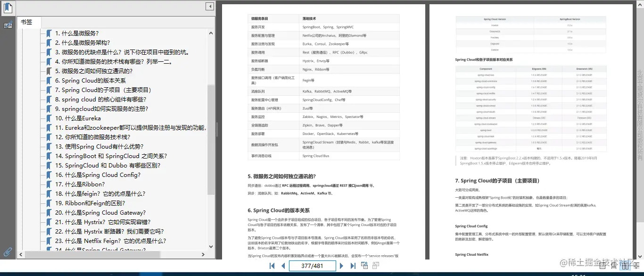Select the facing two-page view mode

(625, 266)
